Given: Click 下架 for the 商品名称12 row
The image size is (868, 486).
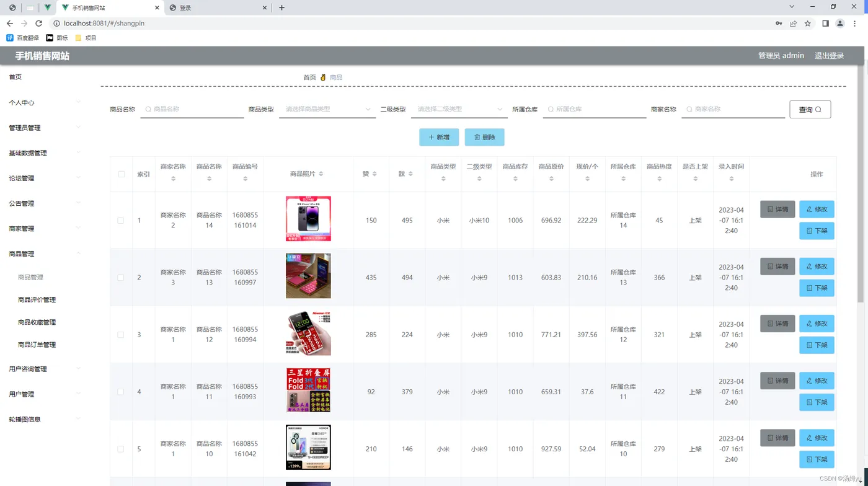Looking at the screenshot, I should coord(817,345).
